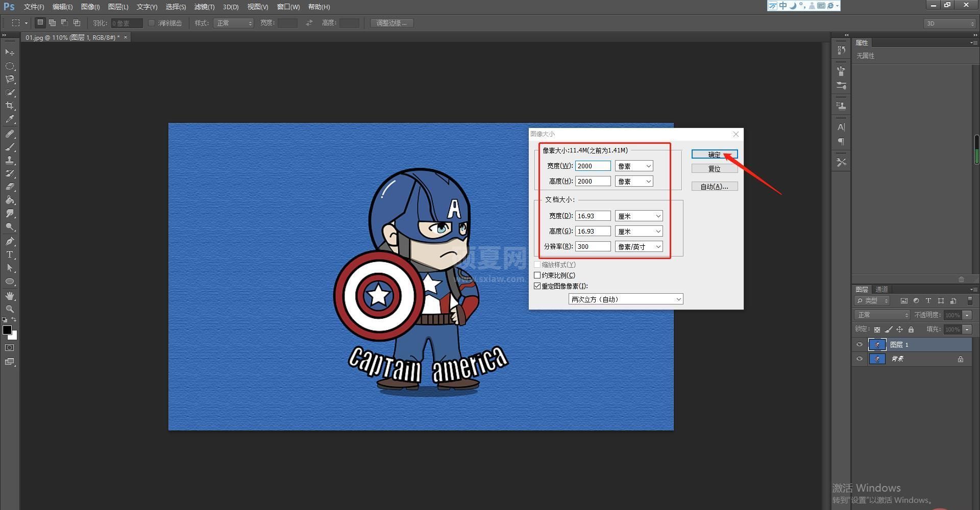Select the Eraser tool
The image size is (980, 510).
pyautogui.click(x=10, y=187)
